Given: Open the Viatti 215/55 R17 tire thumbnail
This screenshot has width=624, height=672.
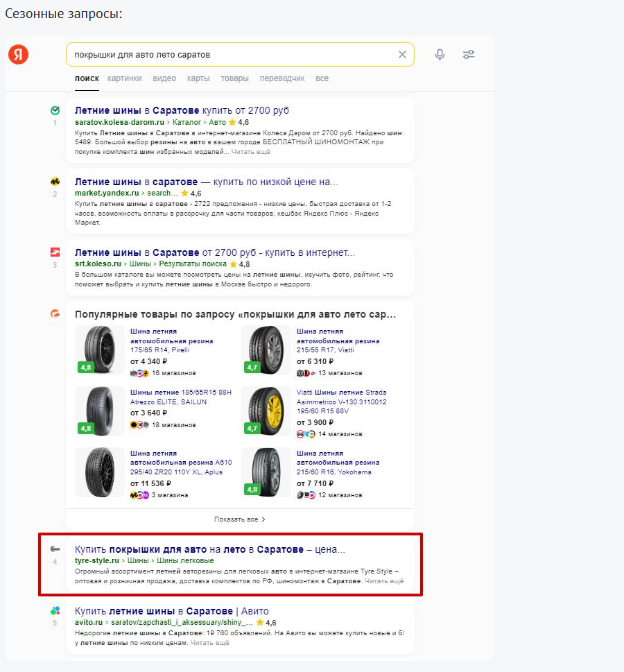Looking at the screenshot, I should [x=266, y=350].
